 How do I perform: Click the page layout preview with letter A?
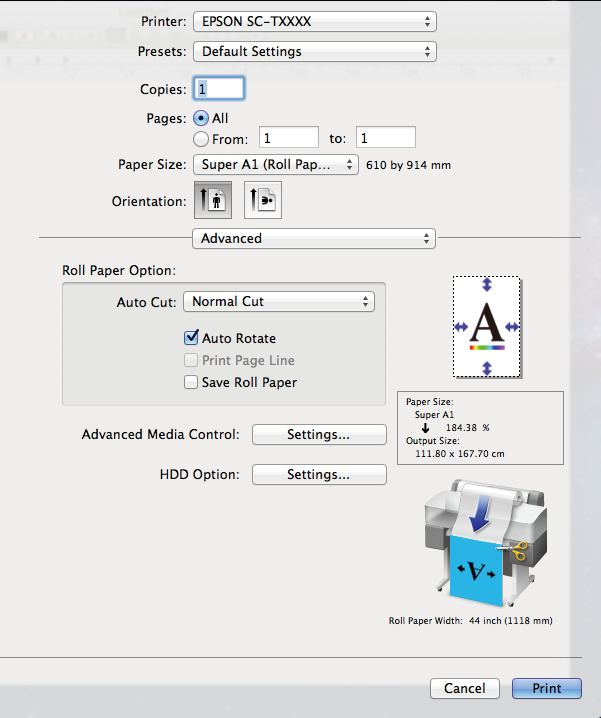(487, 327)
